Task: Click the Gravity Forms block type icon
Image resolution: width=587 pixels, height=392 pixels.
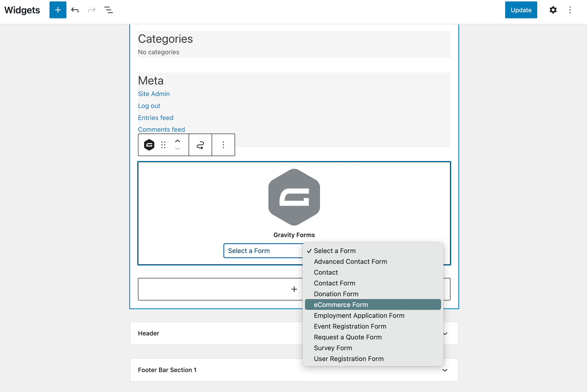Action: (x=149, y=145)
